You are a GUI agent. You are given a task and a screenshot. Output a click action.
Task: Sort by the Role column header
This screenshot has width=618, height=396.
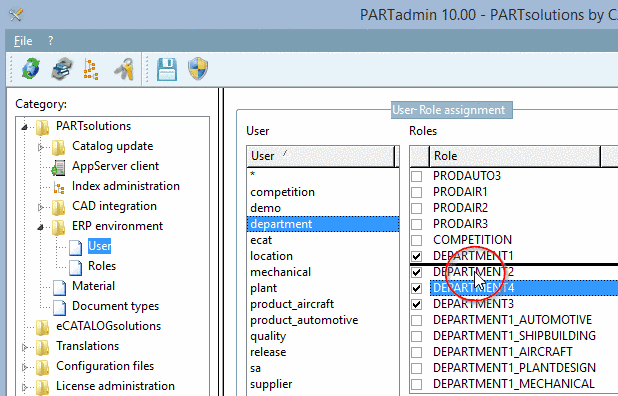pos(515,156)
